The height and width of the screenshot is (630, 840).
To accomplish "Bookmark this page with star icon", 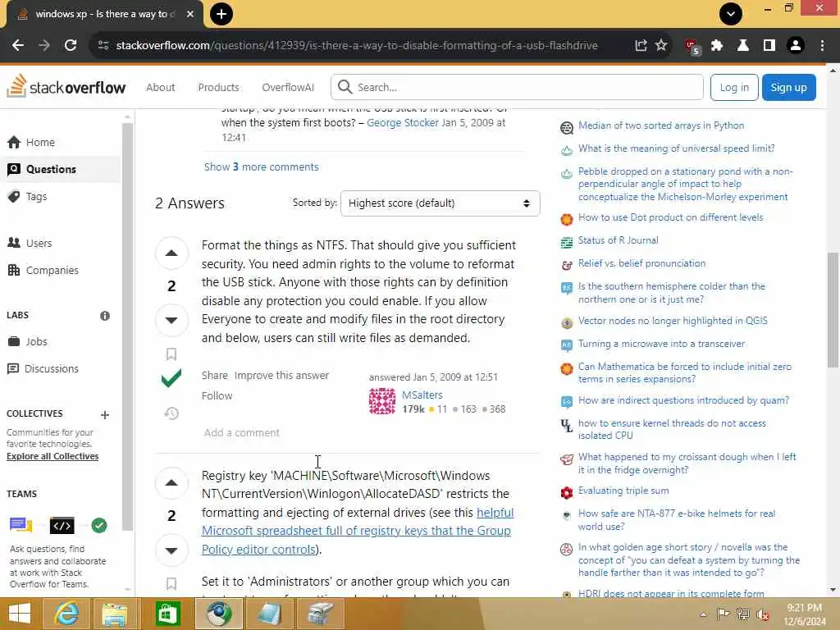I will (662, 46).
